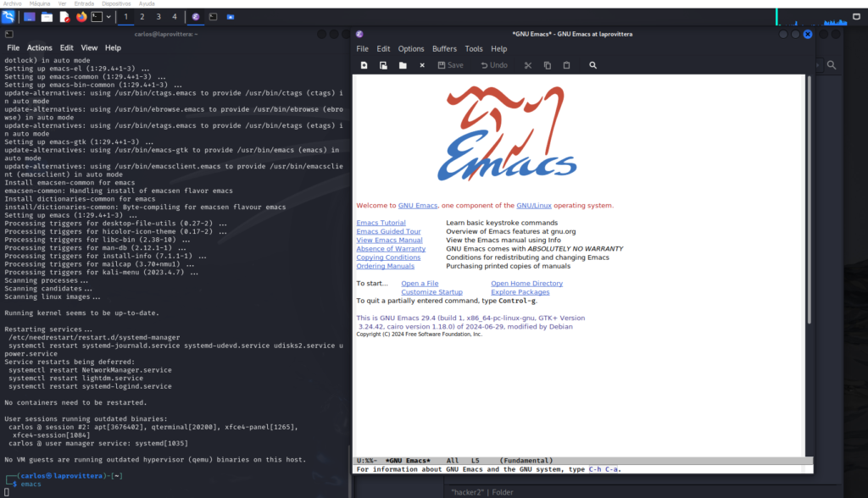868x498 pixels.
Task: Switch to workspace 3
Action: click(x=159, y=17)
